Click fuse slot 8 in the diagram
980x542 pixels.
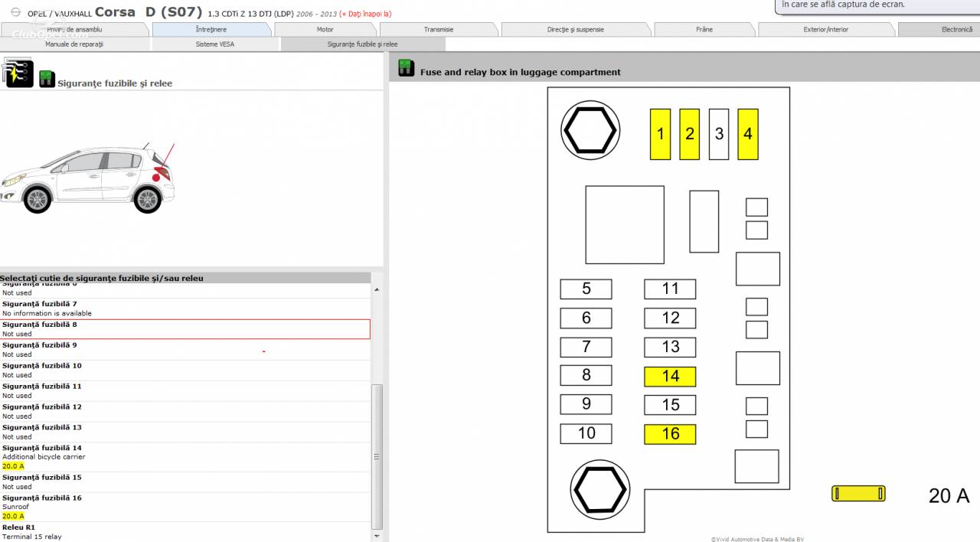pyautogui.click(x=586, y=375)
